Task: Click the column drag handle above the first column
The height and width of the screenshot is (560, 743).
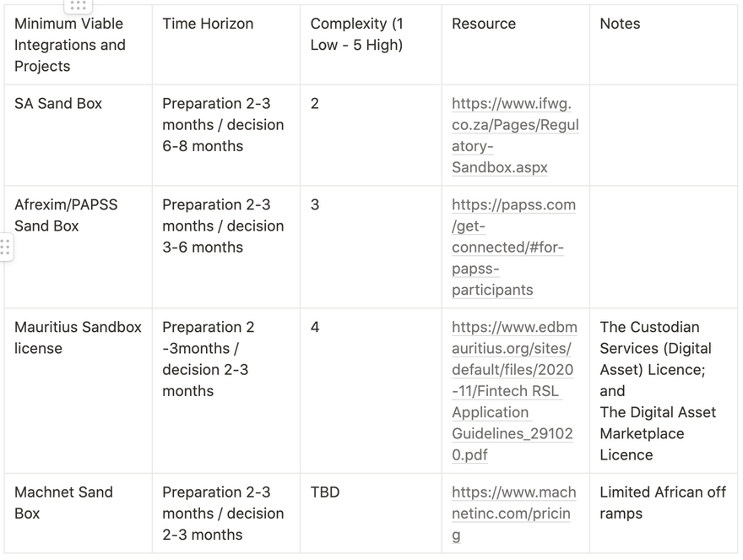Action: click(x=78, y=5)
